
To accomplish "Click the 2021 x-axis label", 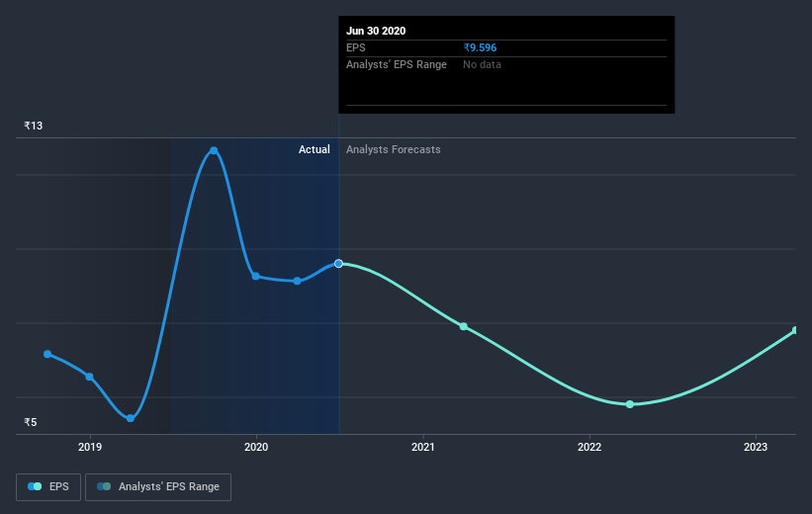I will (x=423, y=447).
